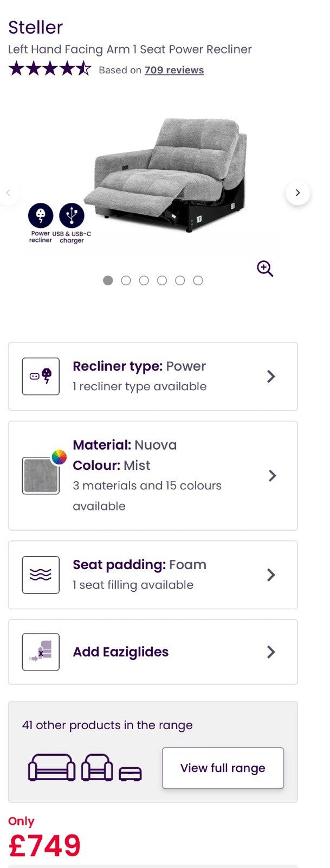The image size is (330, 868).
Task: Open the 709 reviews link
Action: point(174,70)
